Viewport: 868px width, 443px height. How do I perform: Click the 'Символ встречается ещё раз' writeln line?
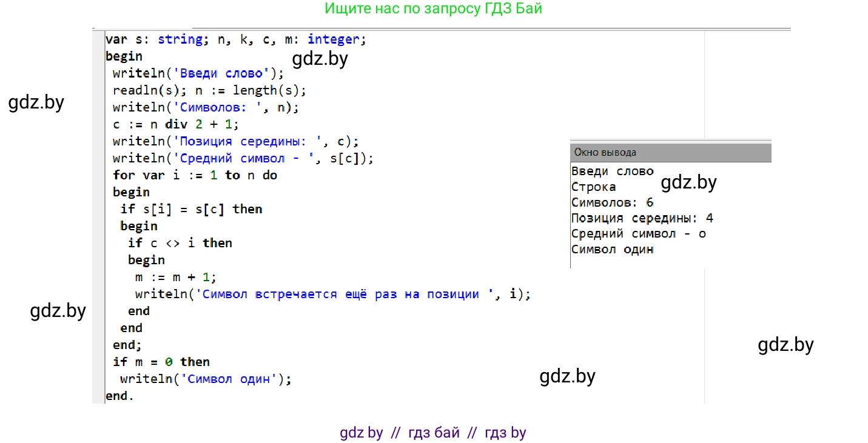[x=332, y=294]
